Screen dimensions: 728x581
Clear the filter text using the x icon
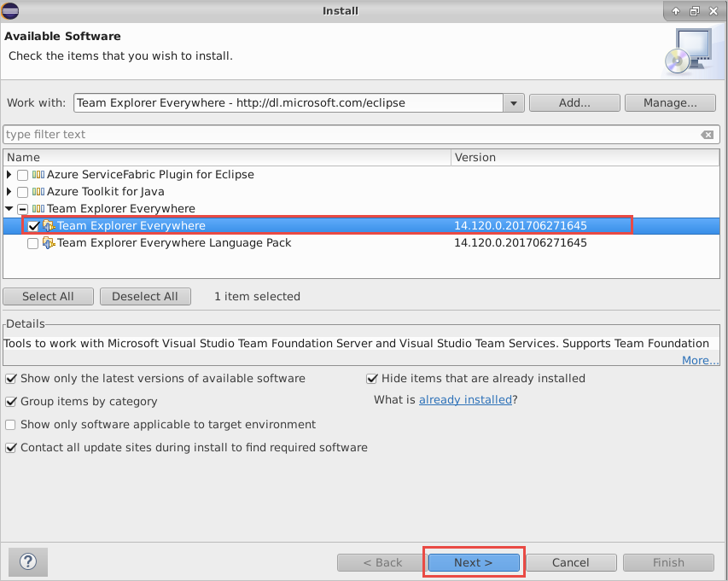[x=708, y=134]
